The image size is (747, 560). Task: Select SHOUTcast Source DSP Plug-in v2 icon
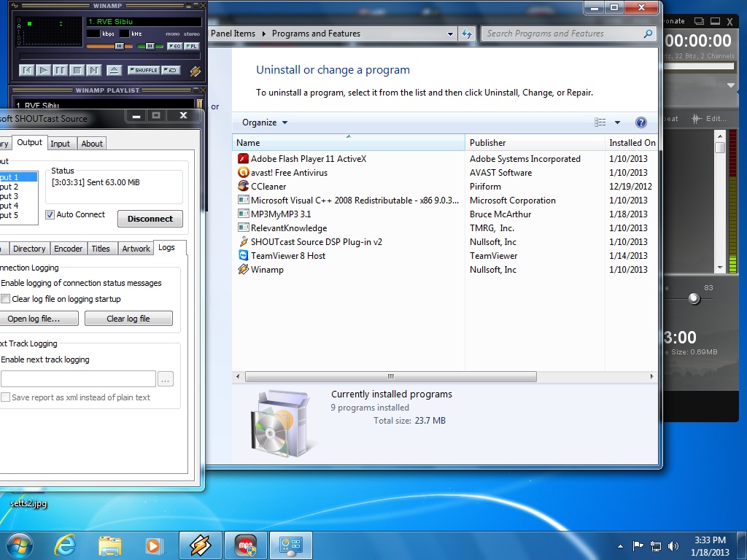coord(244,241)
